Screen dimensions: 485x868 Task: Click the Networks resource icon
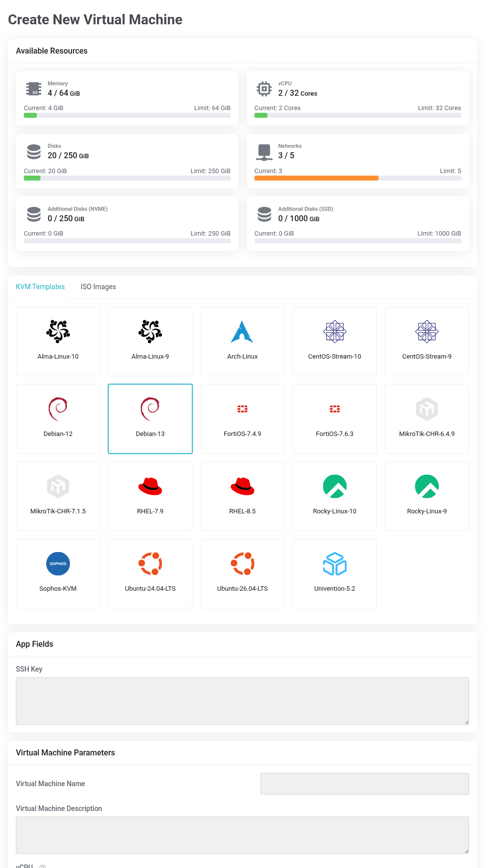(x=264, y=152)
